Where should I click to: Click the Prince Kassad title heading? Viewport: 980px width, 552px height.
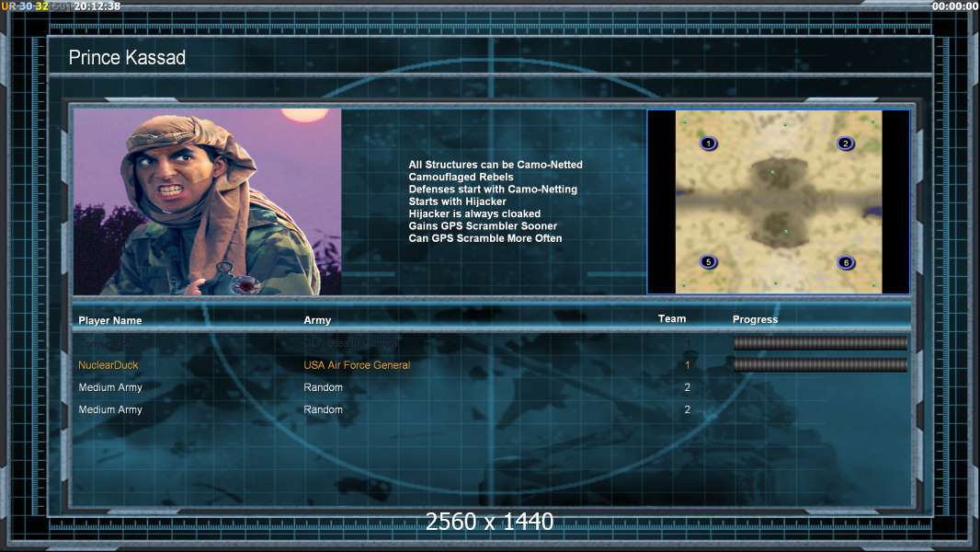point(127,58)
